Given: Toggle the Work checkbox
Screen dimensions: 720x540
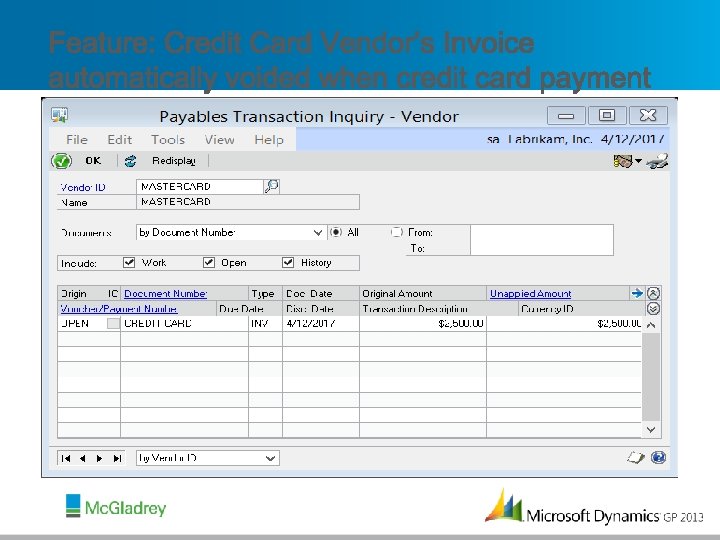Looking at the screenshot, I should (129, 262).
